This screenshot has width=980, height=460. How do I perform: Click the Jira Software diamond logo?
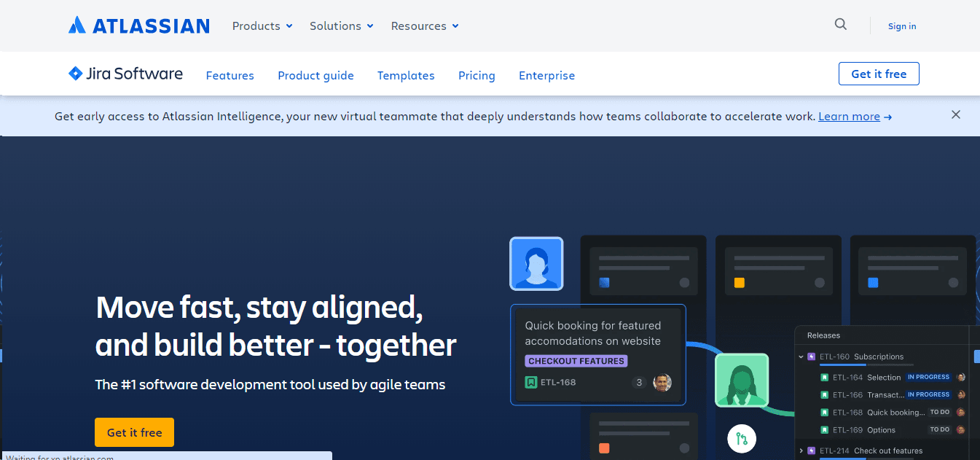(x=75, y=74)
